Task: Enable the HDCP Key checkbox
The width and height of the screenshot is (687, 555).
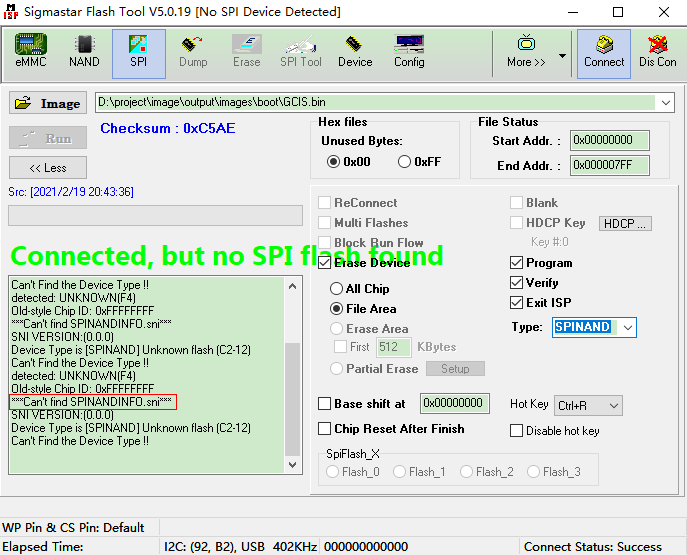Action: pyautogui.click(x=516, y=223)
